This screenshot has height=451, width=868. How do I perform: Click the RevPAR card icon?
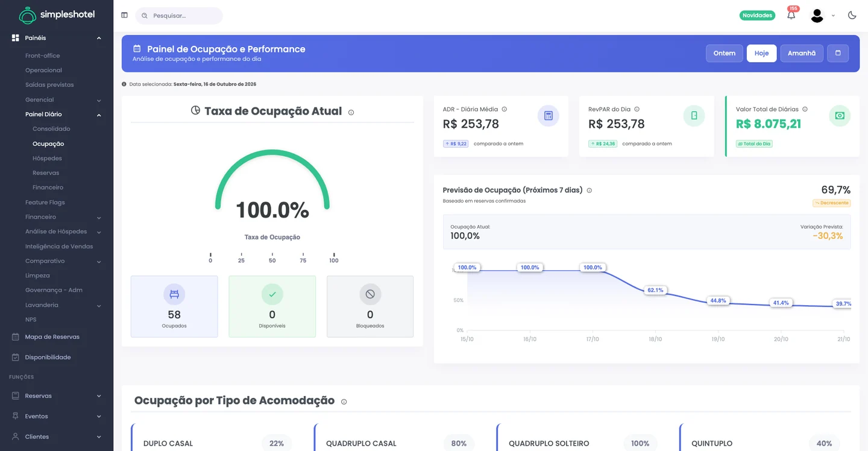(x=694, y=116)
